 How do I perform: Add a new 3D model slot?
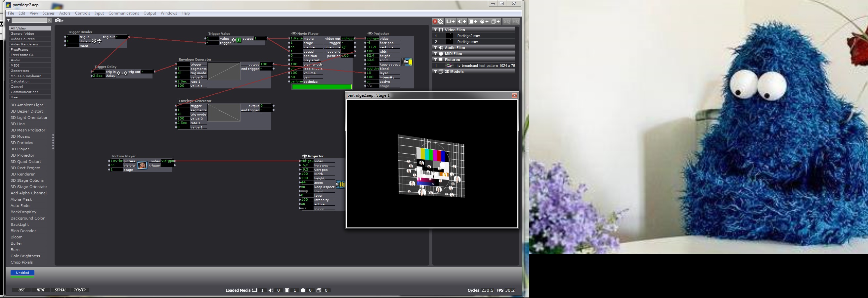(x=496, y=22)
